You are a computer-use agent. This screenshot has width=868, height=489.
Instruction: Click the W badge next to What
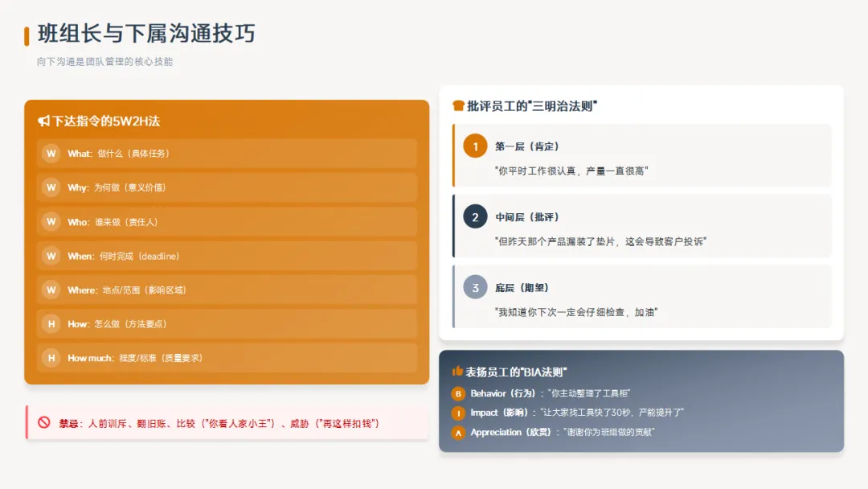click(51, 154)
